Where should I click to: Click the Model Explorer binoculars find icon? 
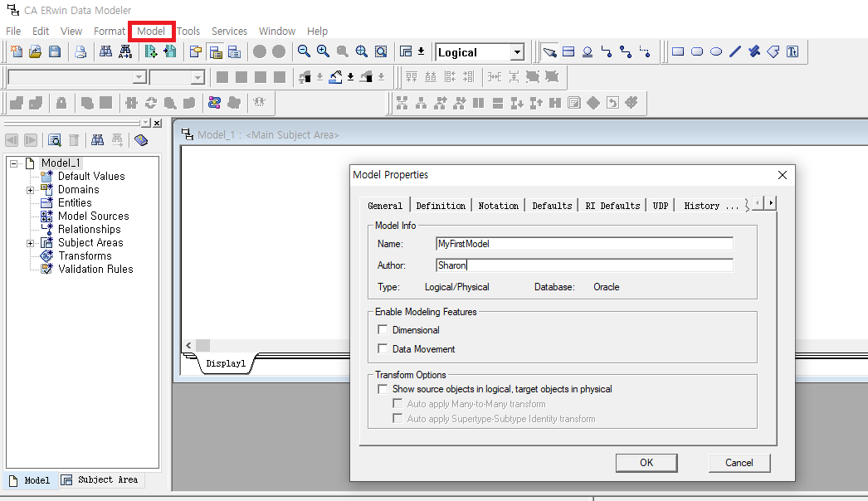point(97,140)
